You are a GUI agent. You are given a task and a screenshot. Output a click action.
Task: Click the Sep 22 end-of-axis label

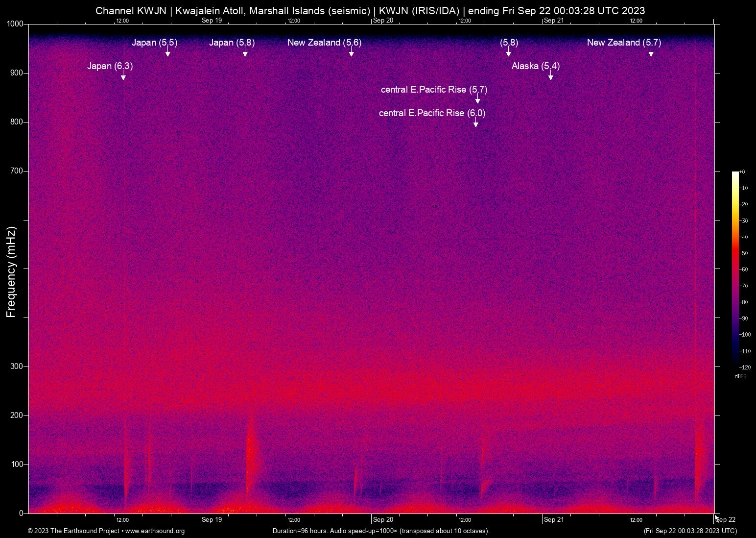tap(726, 520)
